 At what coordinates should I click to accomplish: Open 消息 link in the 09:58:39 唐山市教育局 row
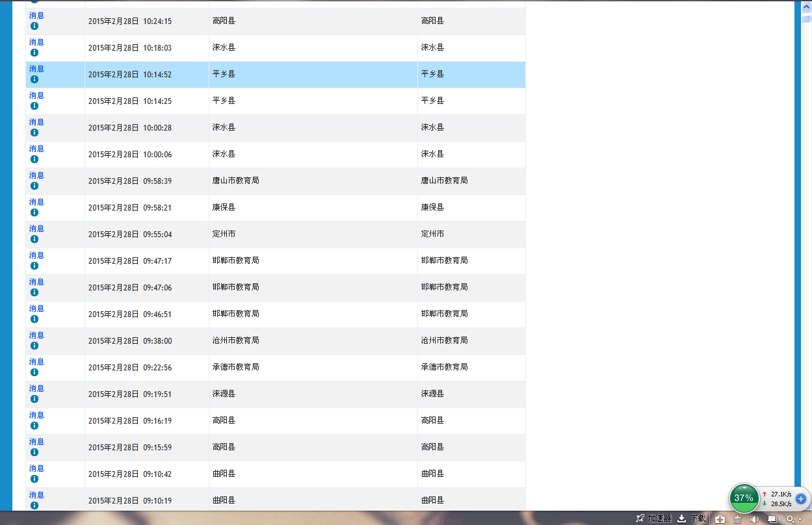(x=36, y=175)
